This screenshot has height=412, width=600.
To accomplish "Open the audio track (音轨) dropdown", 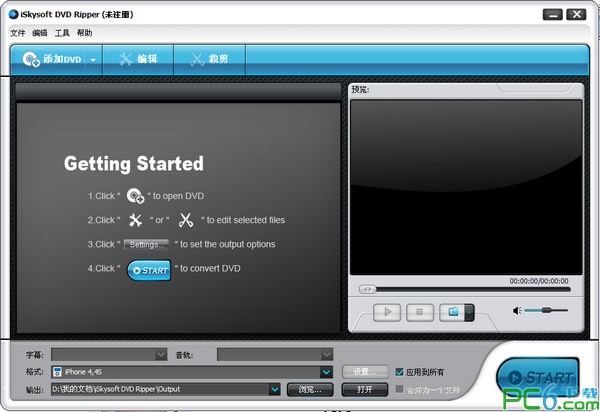I will tap(275, 355).
